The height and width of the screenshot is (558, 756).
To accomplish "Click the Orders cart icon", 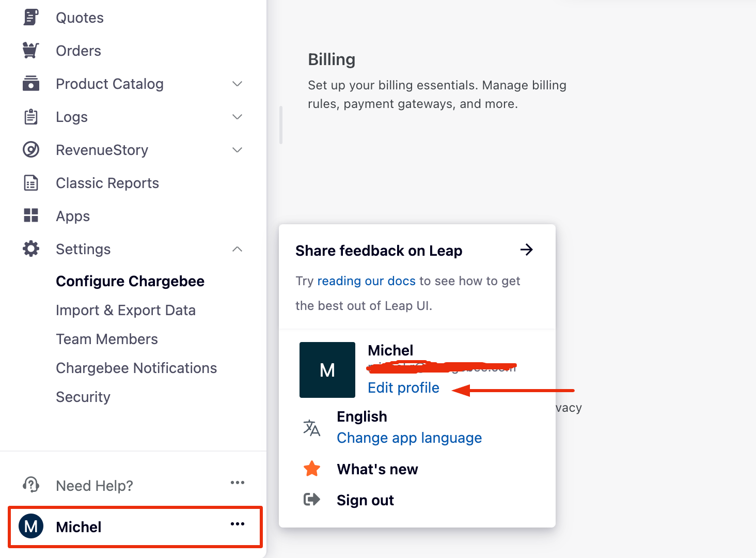I will (31, 50).
